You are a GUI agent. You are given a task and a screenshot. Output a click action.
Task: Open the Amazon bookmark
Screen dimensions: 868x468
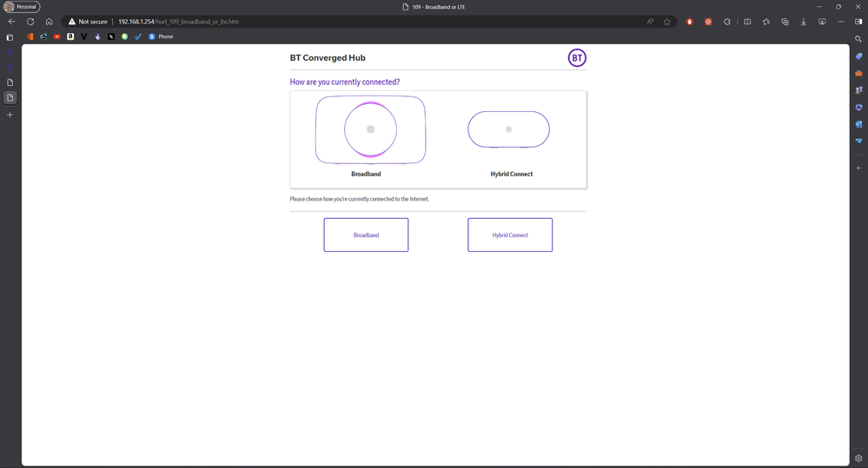pos(70,36)
